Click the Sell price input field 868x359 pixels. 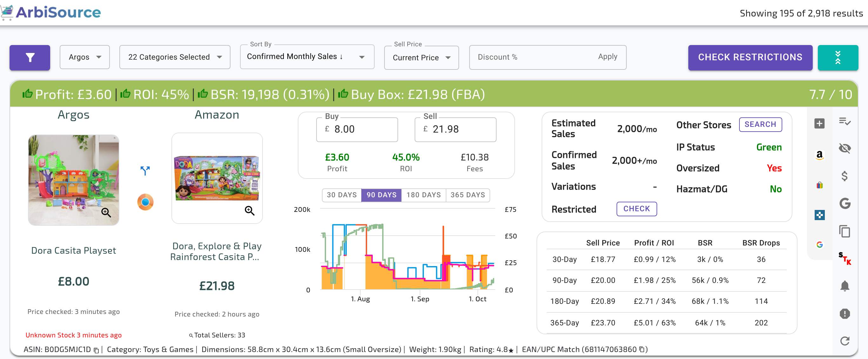[x=455, y=129]
